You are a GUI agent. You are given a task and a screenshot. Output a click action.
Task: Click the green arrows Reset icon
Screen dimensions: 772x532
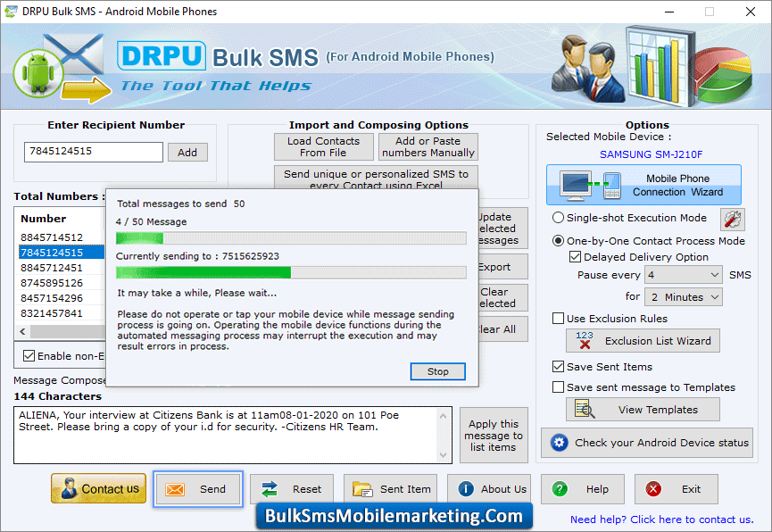click(270, 489)
